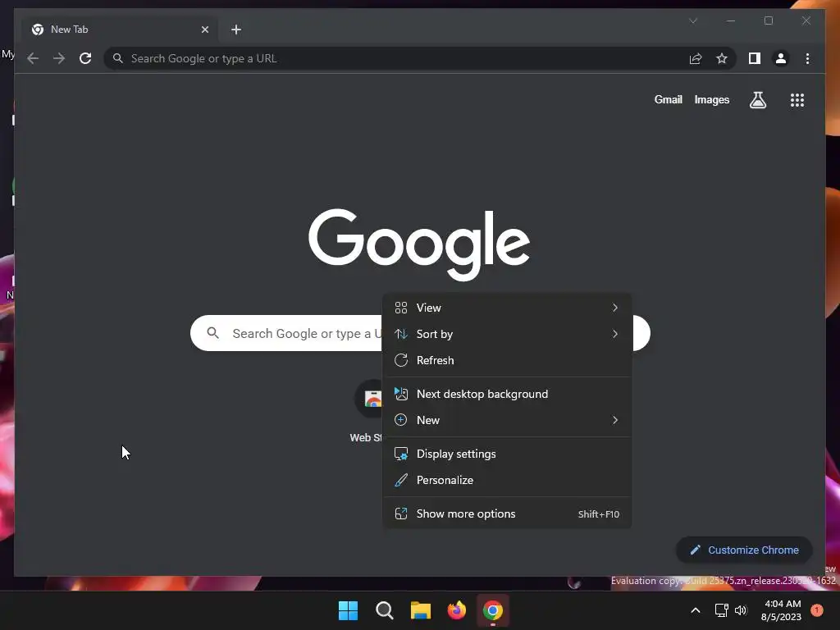Launch Firefox from the taskbar
This screenshot has height=630, width=840.
click(x=457, y=610)
